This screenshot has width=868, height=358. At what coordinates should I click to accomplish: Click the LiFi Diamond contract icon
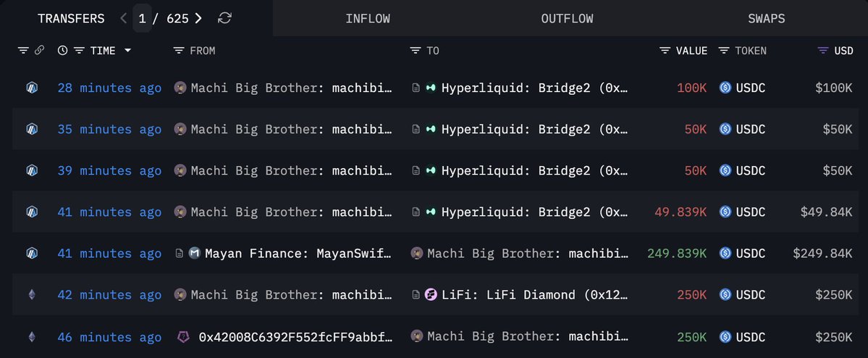coord(431,295)
